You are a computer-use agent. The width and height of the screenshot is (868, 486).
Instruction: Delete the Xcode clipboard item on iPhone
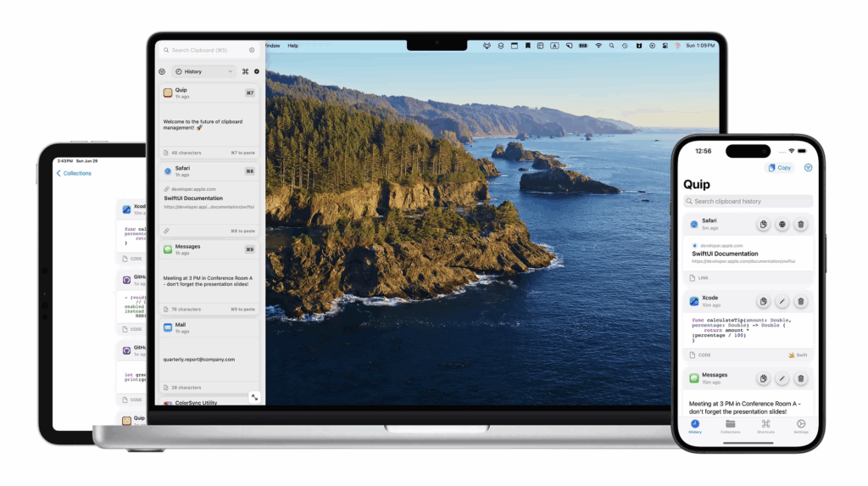801,301
